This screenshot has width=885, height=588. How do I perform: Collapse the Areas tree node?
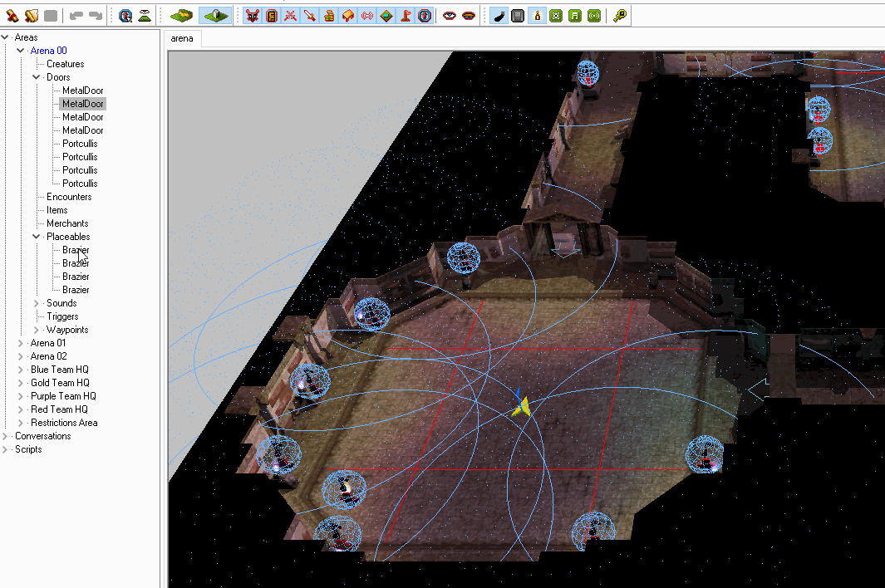[5, 37]
